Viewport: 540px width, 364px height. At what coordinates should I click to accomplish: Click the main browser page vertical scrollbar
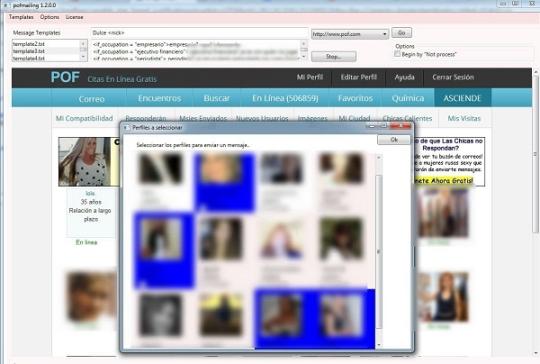pos(536,154)
